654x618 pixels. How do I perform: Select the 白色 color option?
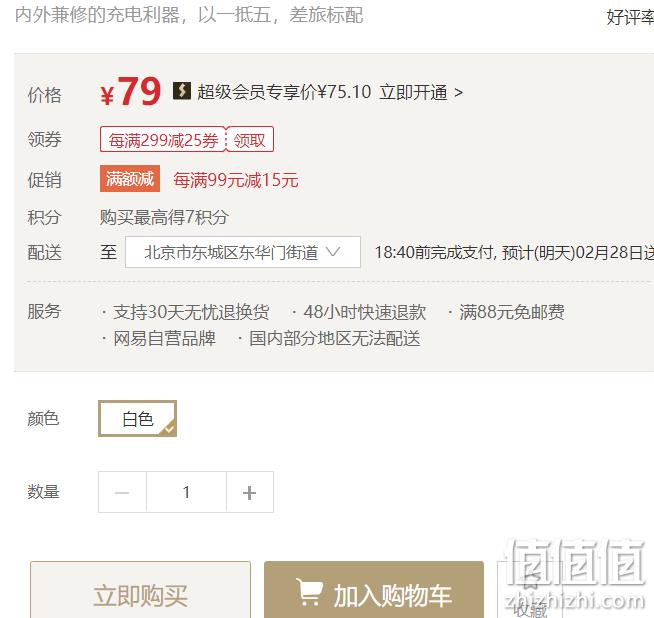138,419
